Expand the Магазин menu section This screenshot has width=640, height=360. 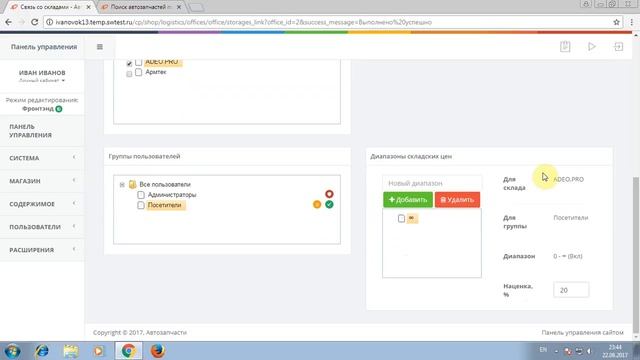pyautogui.click(x=42, y=181)
